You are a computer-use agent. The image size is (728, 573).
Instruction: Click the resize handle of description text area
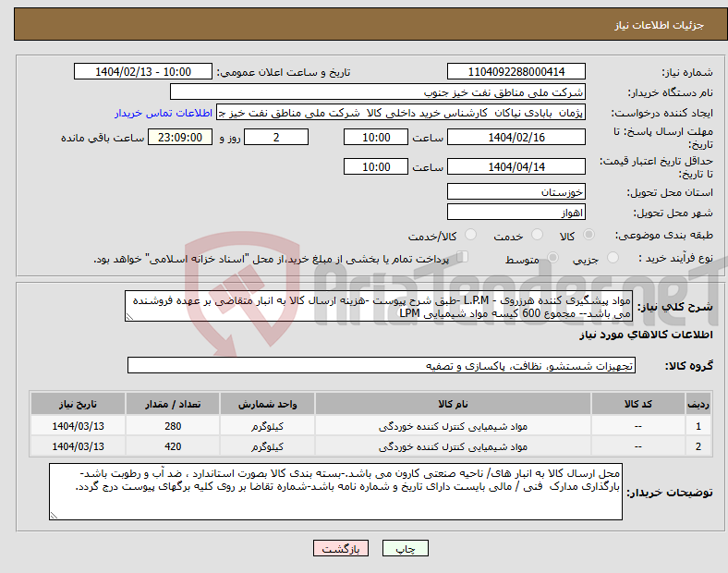click(x=129, y=317)
